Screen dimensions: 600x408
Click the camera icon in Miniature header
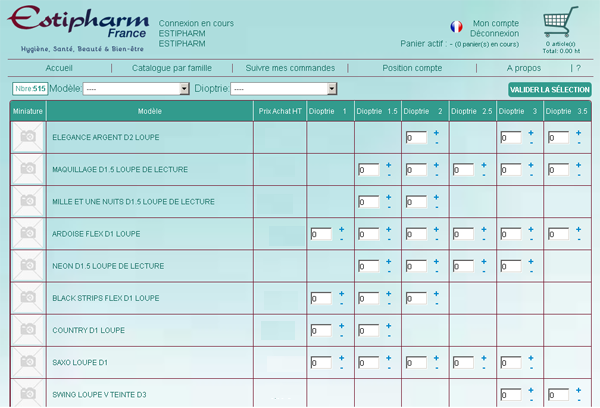click(29, 111)
